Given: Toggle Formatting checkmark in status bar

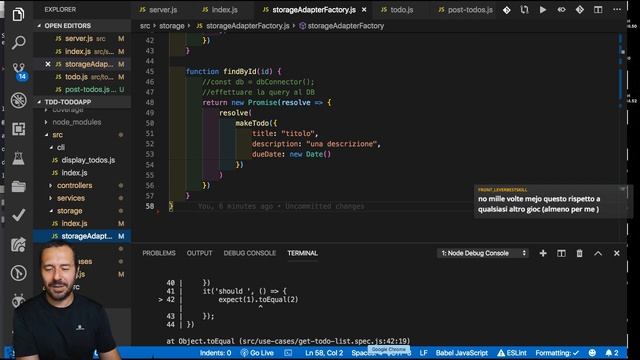Looking at the screenshot, I should (x=557, y=353).
